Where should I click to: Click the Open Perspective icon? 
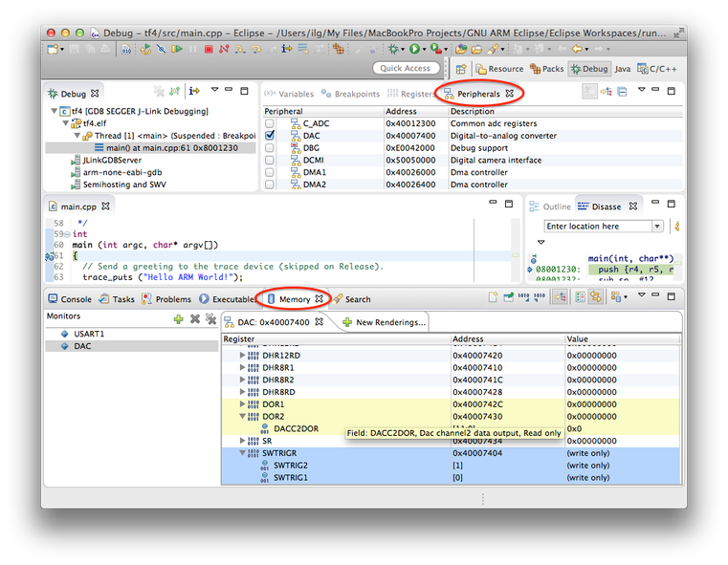[461, 69]
